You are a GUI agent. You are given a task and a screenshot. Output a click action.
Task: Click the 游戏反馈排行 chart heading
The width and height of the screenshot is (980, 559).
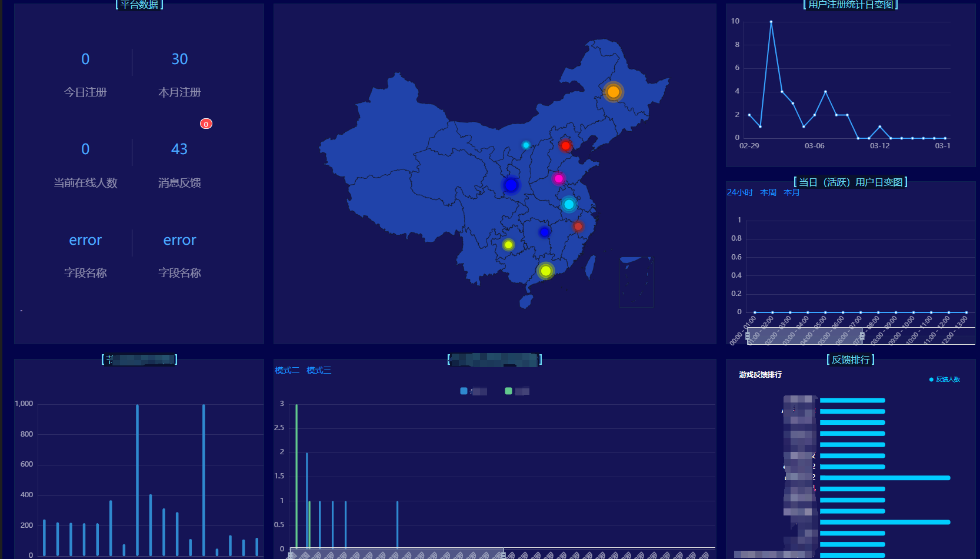coord(761,375)
